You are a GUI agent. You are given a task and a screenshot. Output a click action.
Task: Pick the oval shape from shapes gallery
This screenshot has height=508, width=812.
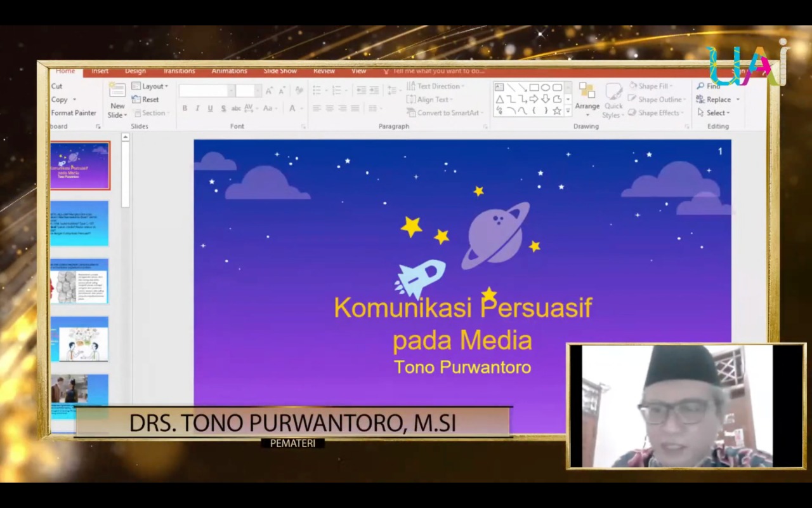click(x=546, y=88)
